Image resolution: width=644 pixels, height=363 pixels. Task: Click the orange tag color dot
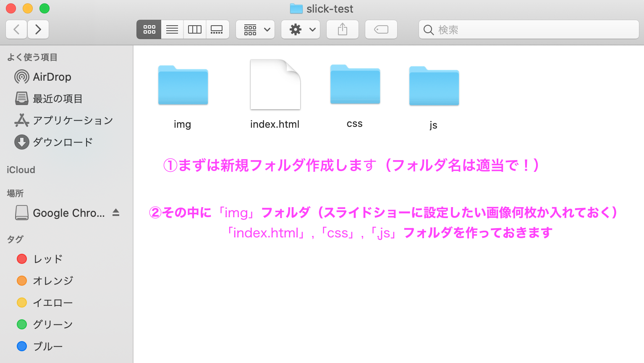click(22, 281)
